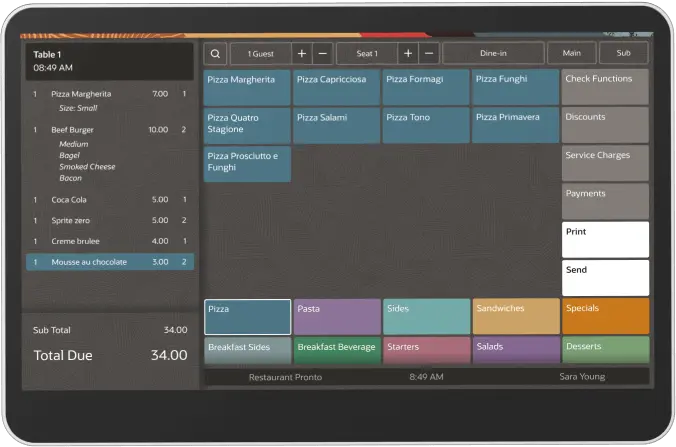Increase seat number with plus button
The width and height of the screenshot is (676, 447).
pyautogui.click(x=408, y=54)
